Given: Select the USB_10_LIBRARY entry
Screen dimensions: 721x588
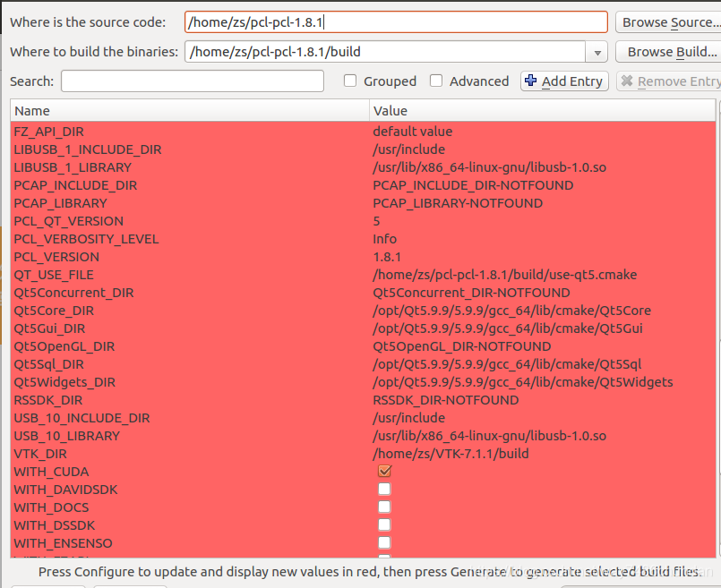Looking at the screenshot, I should [x=66, y=436].
